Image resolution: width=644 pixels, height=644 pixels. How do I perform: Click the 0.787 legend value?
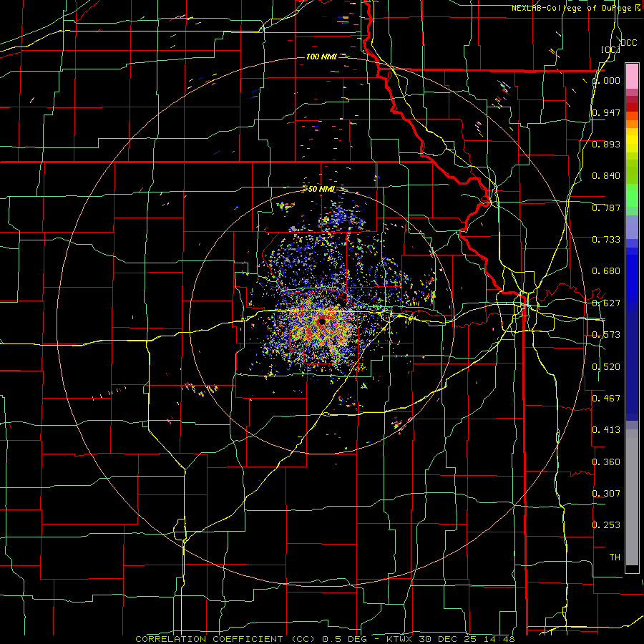tap(606, 208)
